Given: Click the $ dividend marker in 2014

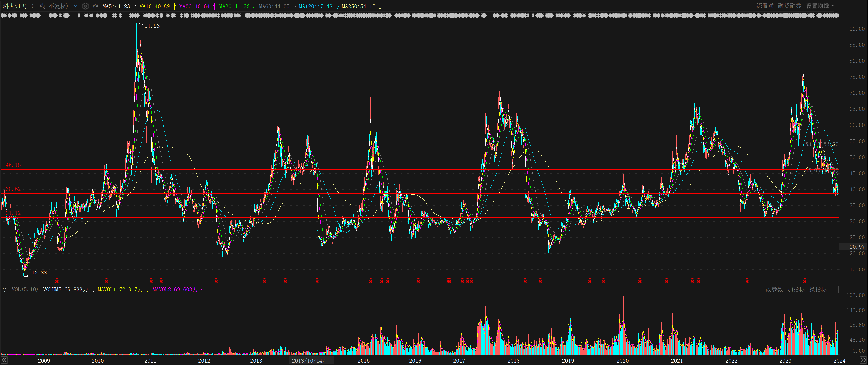Looking at the screenshot, I should click(317, 281).
